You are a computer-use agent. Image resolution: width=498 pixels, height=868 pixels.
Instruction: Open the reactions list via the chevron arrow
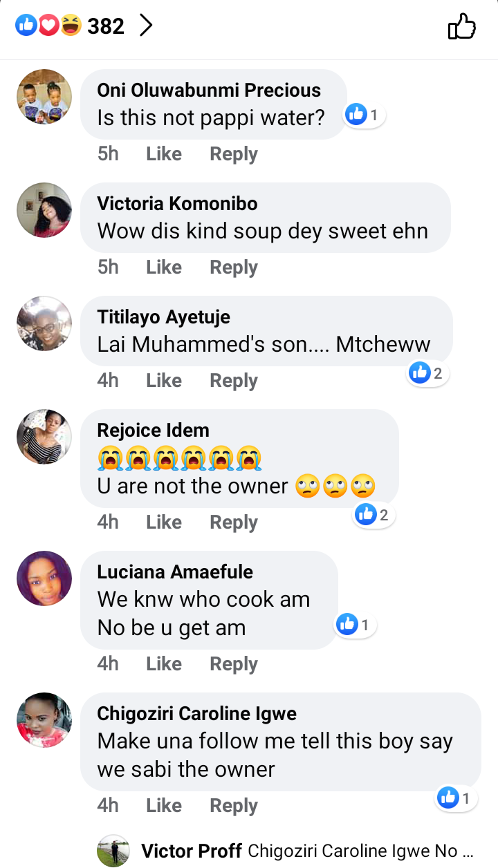click(146, 26)
